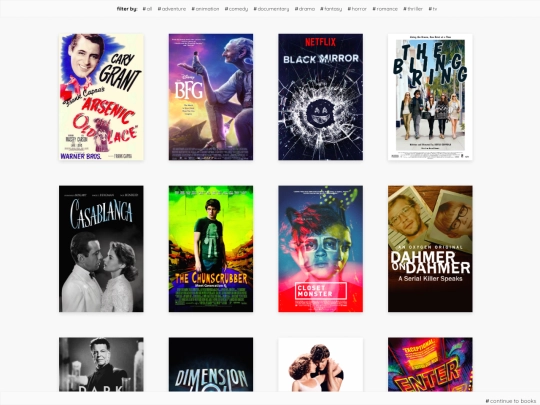Click continue to books link
Image resolution: width=540 pixels, height=405 pixels.
[510, 401]
